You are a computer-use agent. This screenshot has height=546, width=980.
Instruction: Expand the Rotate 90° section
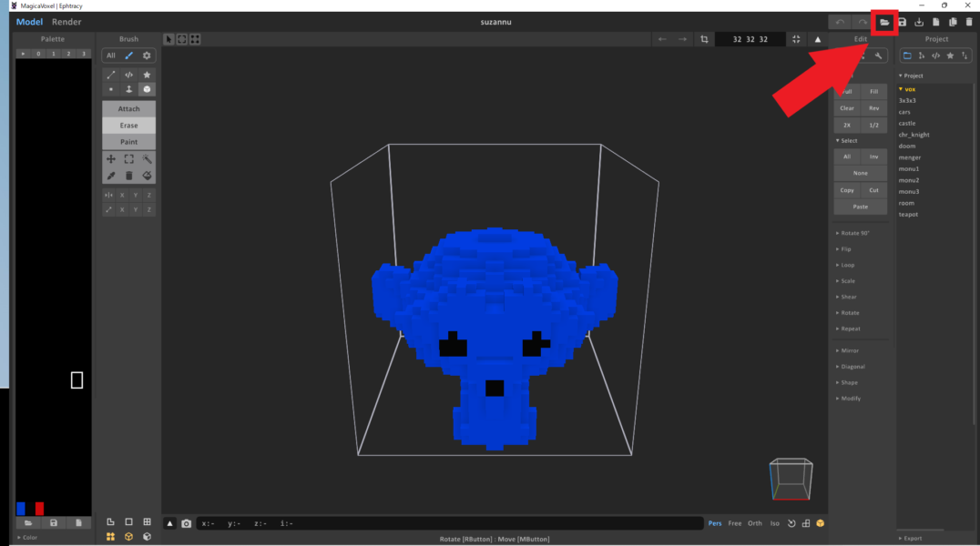tap(853, 233)
